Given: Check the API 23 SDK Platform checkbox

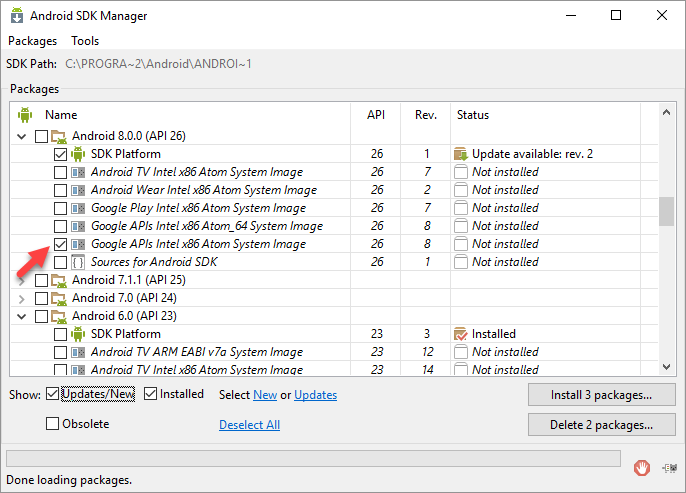Looking at the screenshot, I should point(60,334).
